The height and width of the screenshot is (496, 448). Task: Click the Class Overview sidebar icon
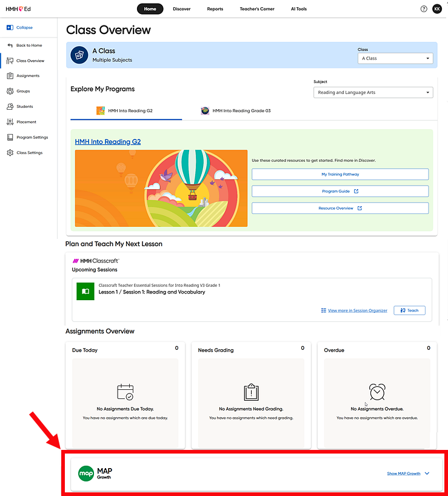(x=10, y=61)
